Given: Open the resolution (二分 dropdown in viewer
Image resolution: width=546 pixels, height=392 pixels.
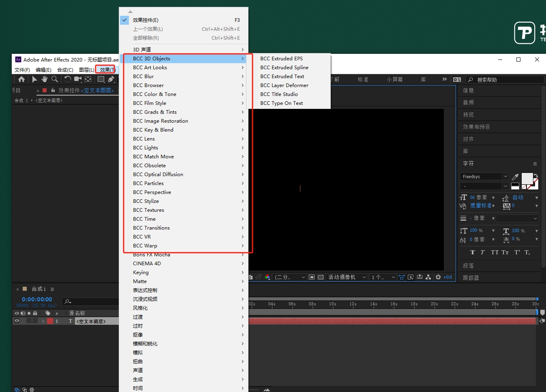Looking at the screenshot, I should point(289,277).
